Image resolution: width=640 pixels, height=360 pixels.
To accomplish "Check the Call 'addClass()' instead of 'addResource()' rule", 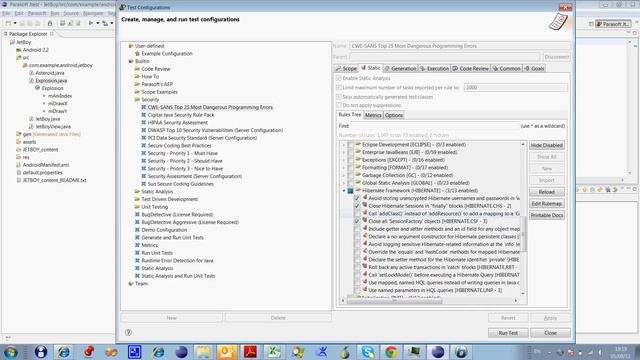I will [x=357, y=213].
